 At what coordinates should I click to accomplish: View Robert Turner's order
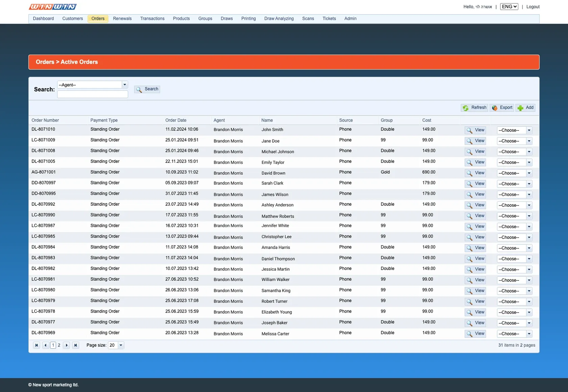pos(475,301)
